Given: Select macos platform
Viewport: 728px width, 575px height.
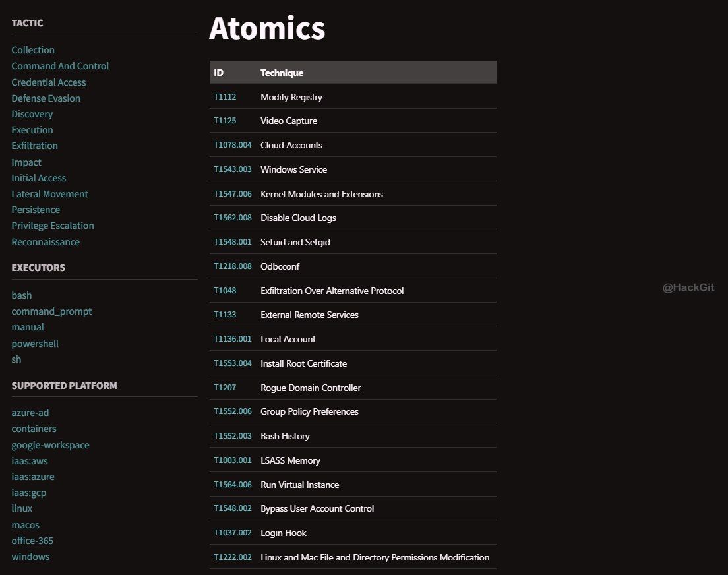Looking at the screenshot, I should (x=26, y=525).
